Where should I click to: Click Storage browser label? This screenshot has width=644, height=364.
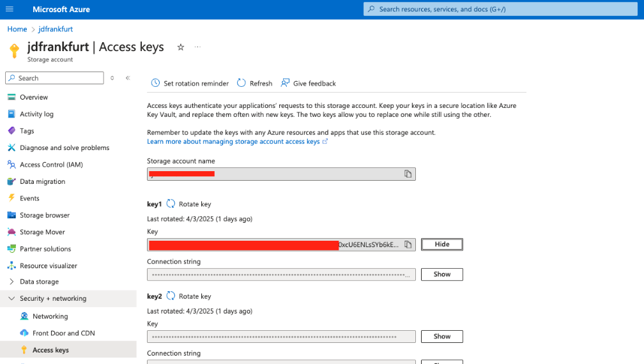(x=45, y=215)
